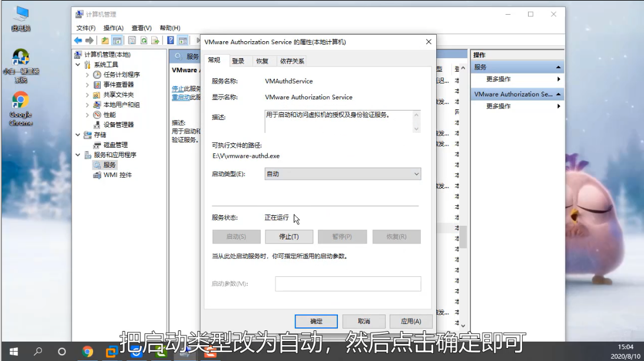Collapse the 服务和应用程序 tree node

pos(78,155)
